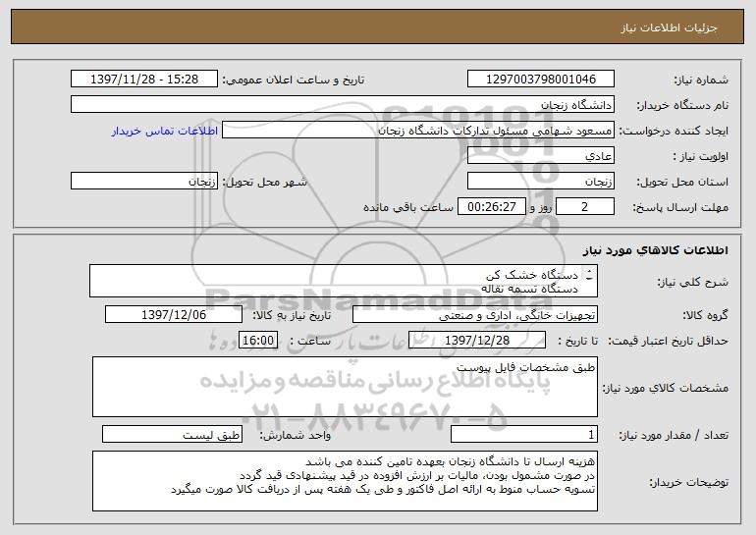
Task: Click the buyer notes text area
Action: point(345,481)
